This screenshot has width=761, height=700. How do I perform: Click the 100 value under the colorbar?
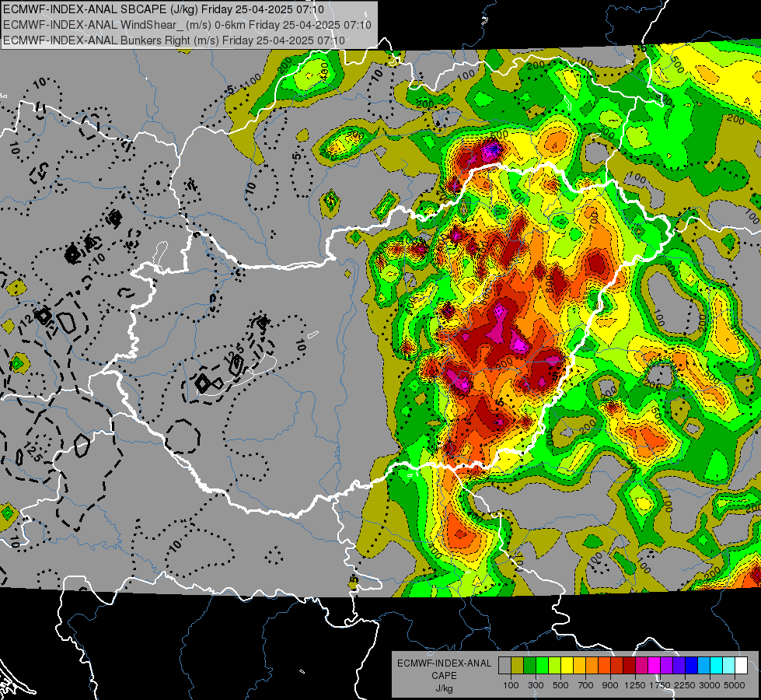(x=511, y=685)
